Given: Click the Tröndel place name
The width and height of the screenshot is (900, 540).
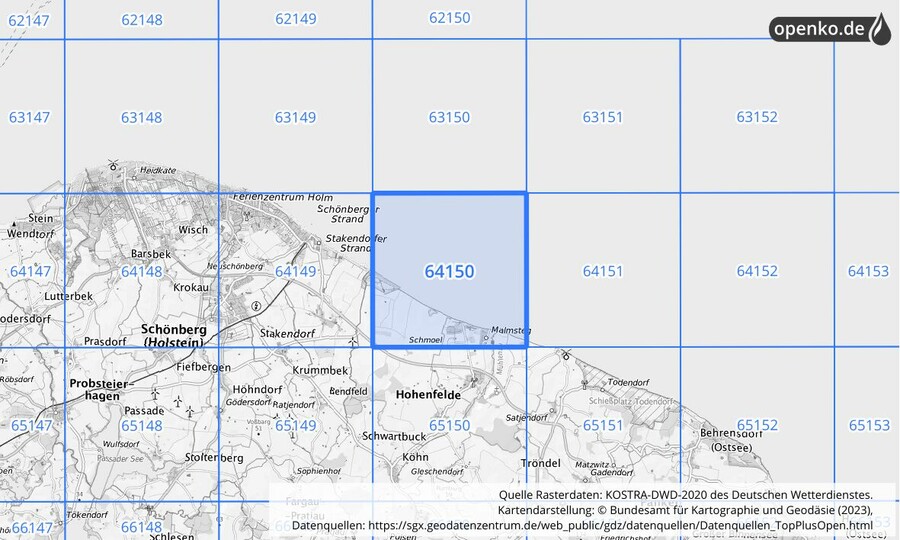Looking at the screenshot, I should point(541,463).
